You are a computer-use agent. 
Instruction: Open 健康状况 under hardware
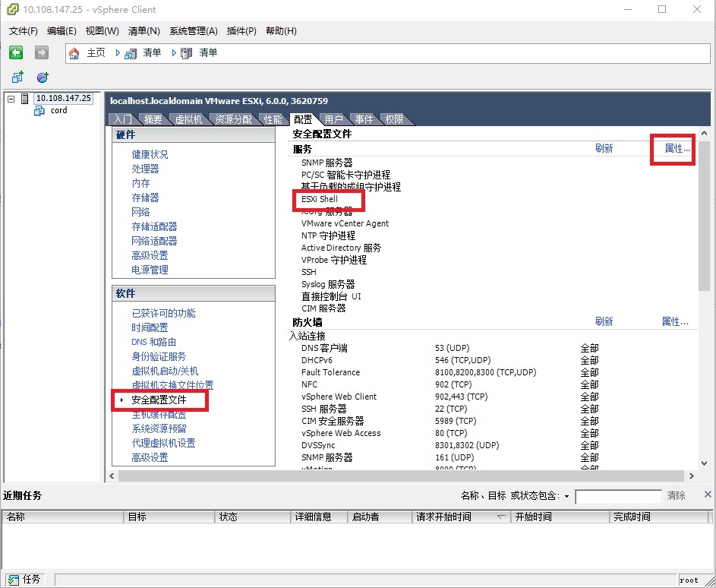pyautogui.click(x=150, y=154)
